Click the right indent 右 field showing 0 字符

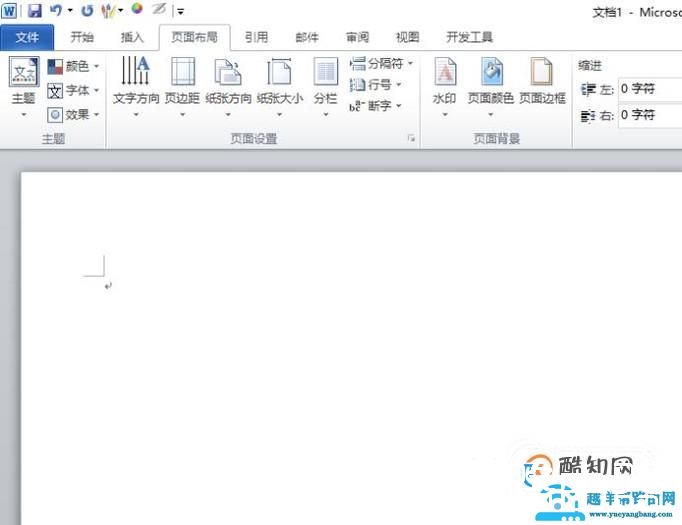650,115
